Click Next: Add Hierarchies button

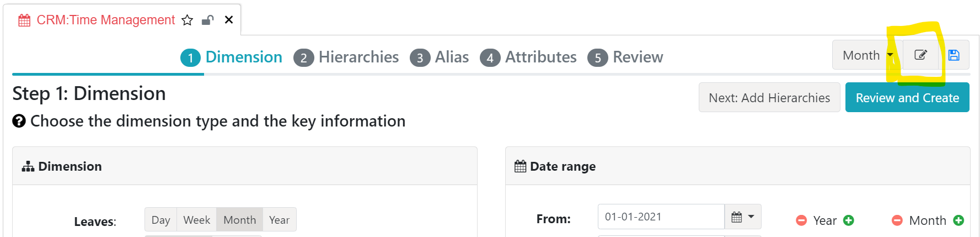pos(769,97)
